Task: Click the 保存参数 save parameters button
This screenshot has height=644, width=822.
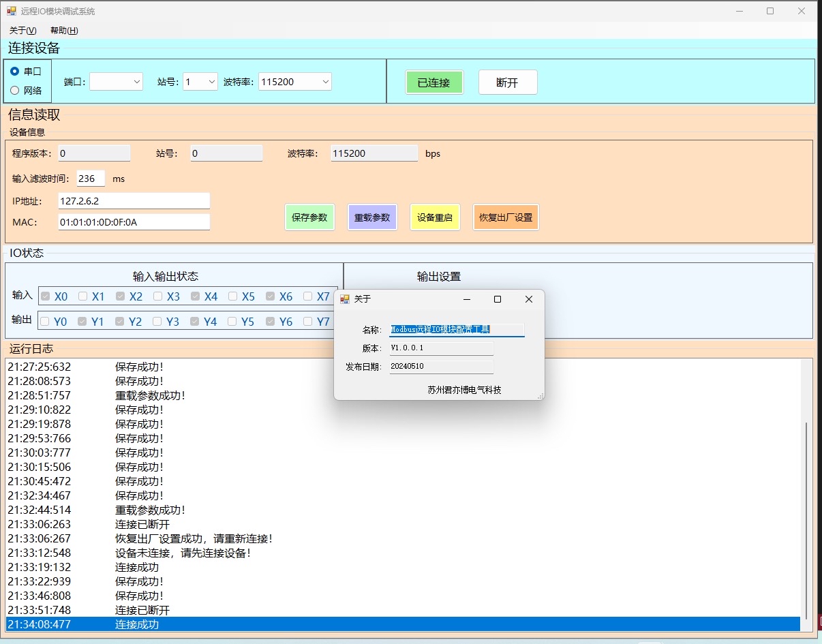Action: click(309, 217)
